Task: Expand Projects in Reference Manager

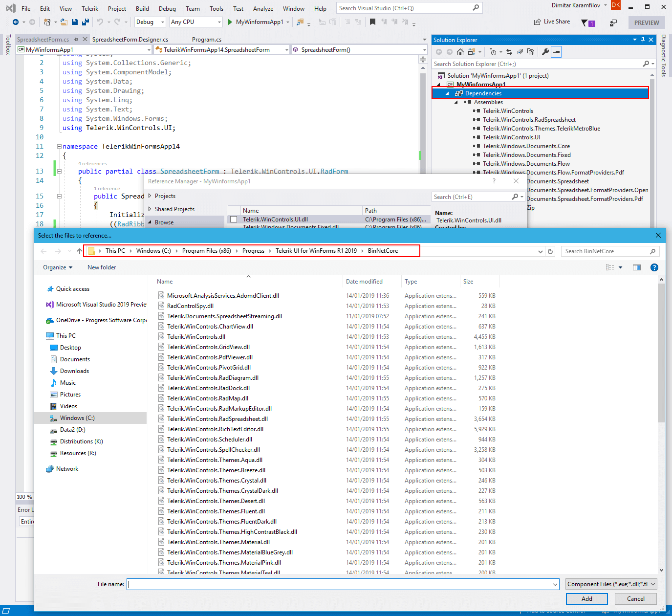Action: (150, 196)
